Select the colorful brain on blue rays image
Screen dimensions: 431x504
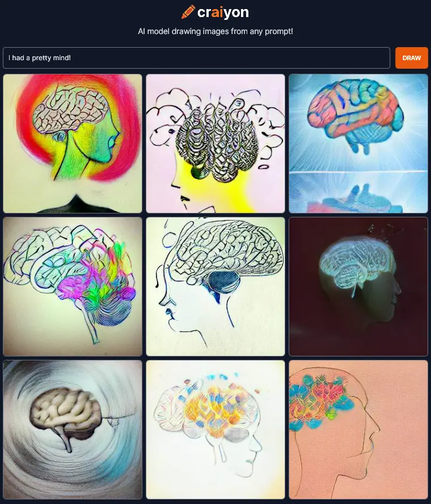(x=358, y=144)
